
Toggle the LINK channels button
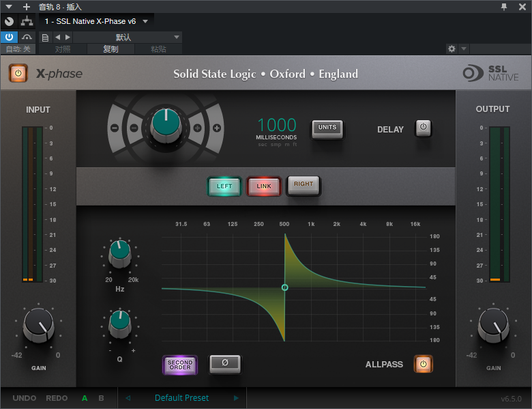[x=264, y=186]
